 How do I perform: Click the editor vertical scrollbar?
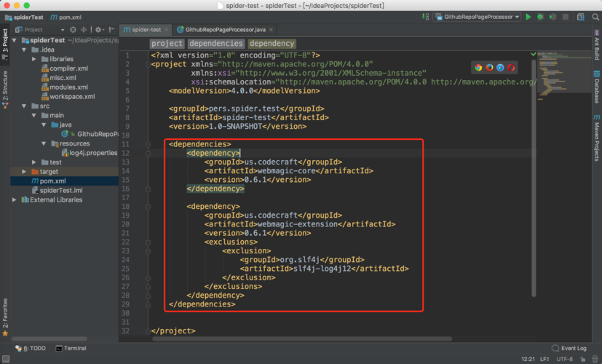[534, 178]
